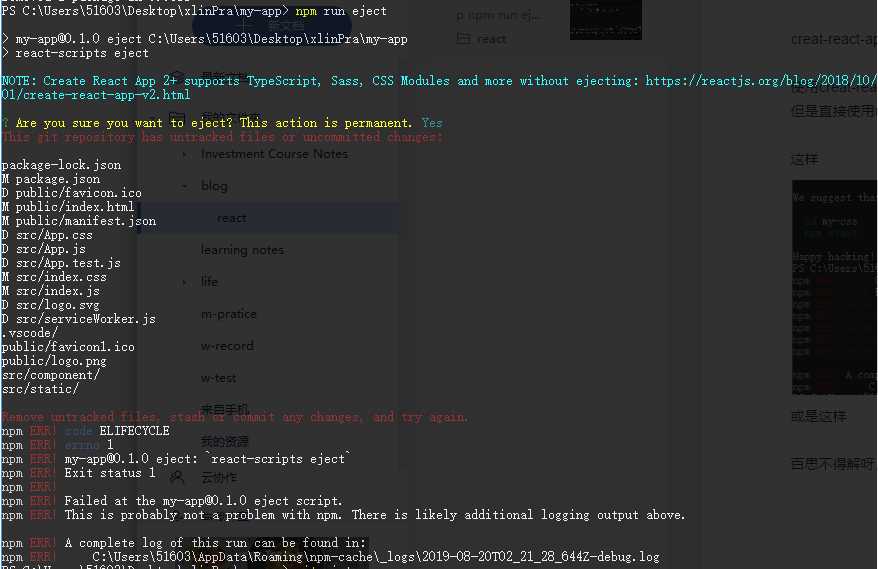Click 'src/static/' entry
The image size is (878, 569).
coord(40,389)
